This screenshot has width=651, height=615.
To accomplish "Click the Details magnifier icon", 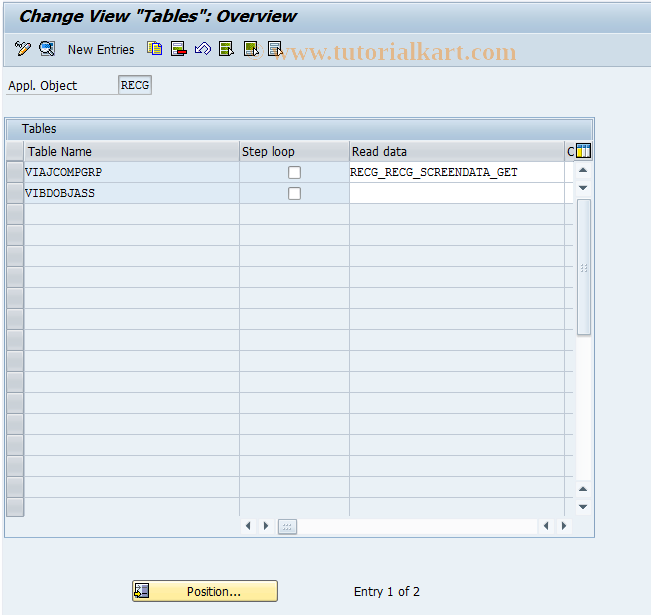I will click(47, 49).
